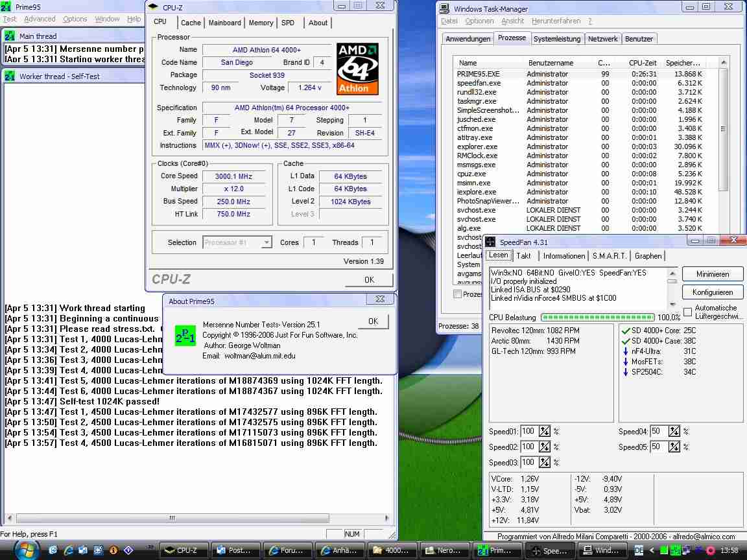Switch to the Spee... taskbar button
The image size is (747, 560).
(x=549, y=550)
